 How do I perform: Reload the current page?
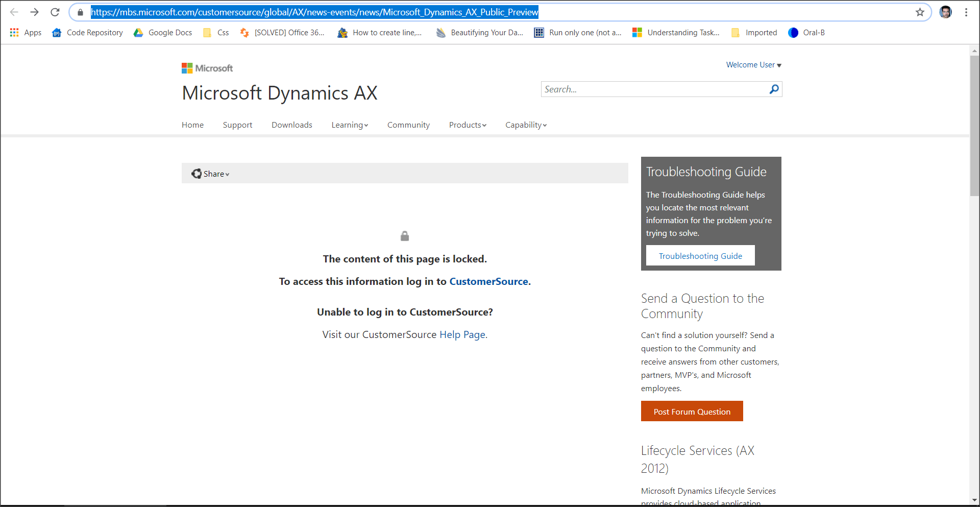coord(55,12)
